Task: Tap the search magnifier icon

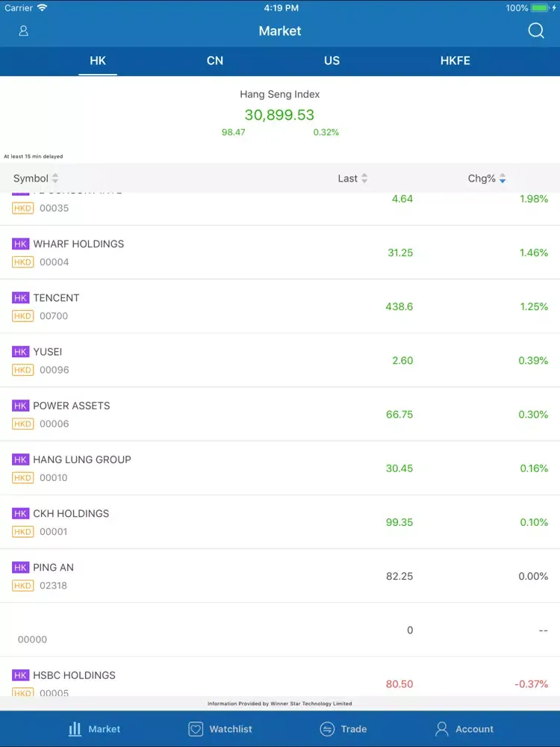Action: (x=536, y=31)
